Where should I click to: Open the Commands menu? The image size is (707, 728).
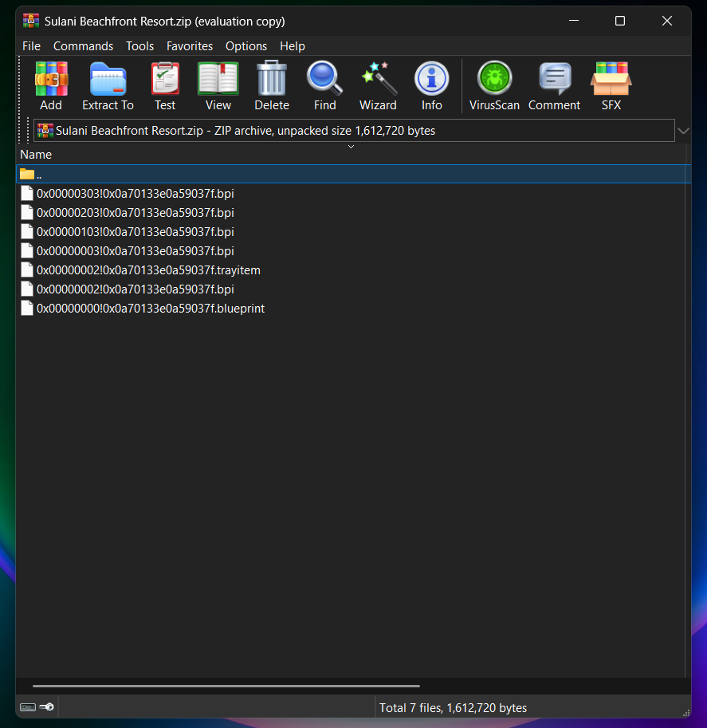click(83, 46)
